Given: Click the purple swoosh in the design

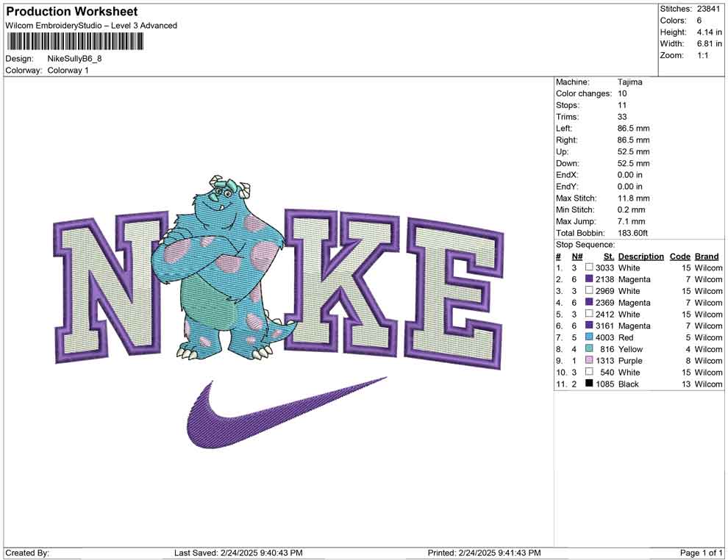Looking at the screenshot, I should point(287,413).
